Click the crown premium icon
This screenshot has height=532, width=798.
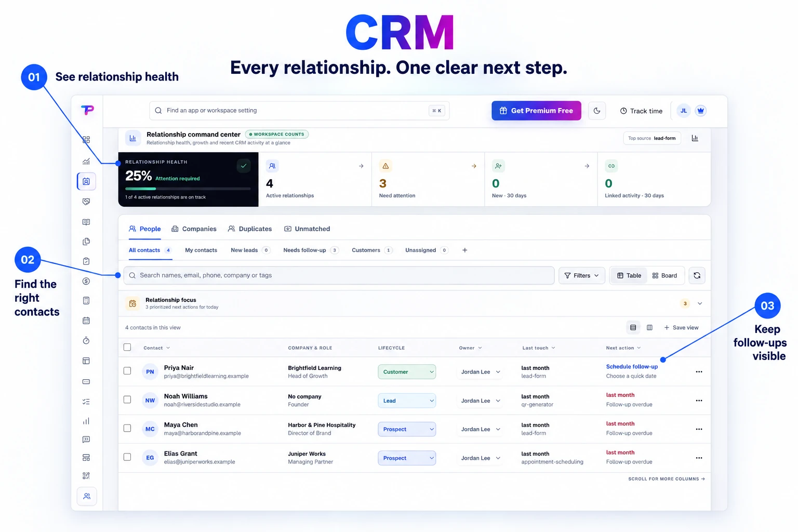(x=701, y=111)
